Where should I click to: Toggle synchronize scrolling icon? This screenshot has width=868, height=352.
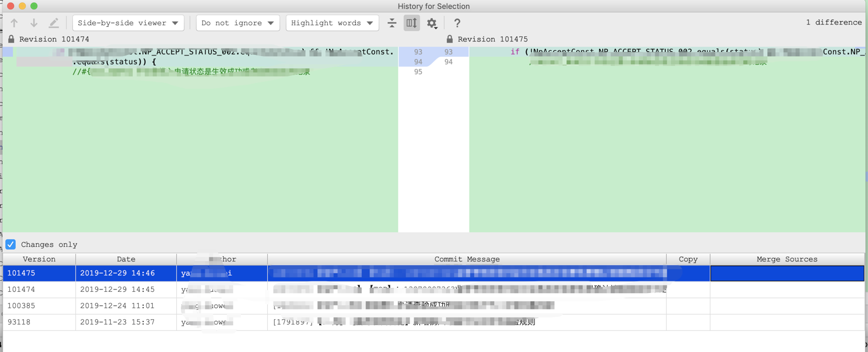pos(412,23)
